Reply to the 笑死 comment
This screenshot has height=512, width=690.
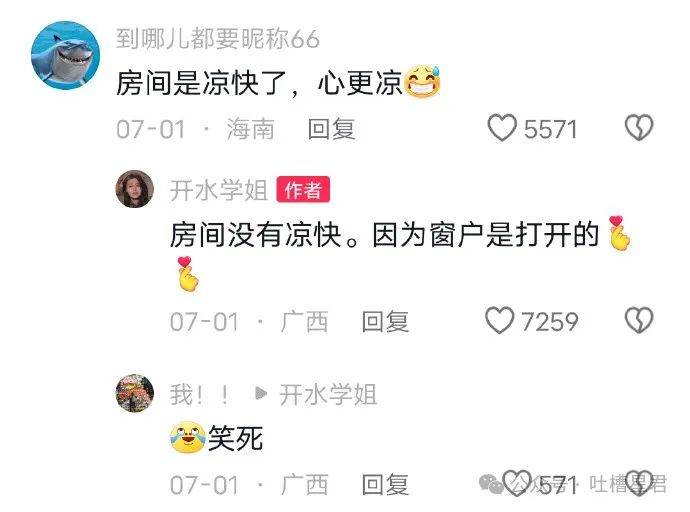(385, 485)
